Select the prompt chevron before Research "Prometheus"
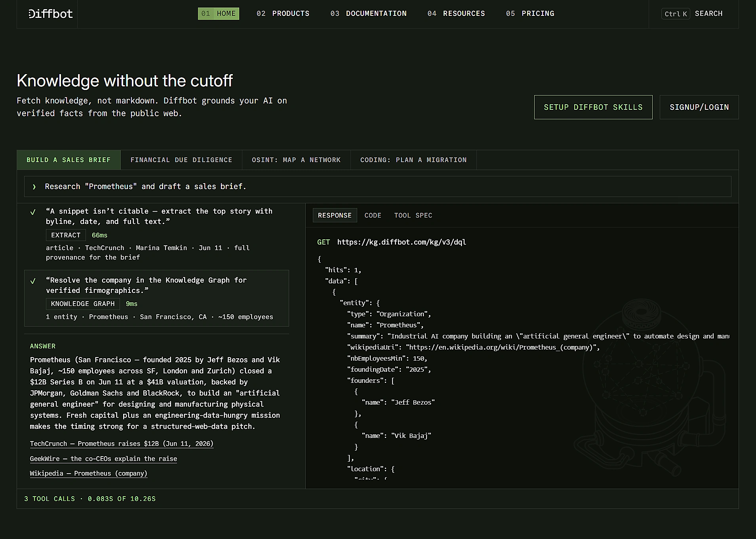The width and height of the screenshot is (756, 539). point(34,187)
